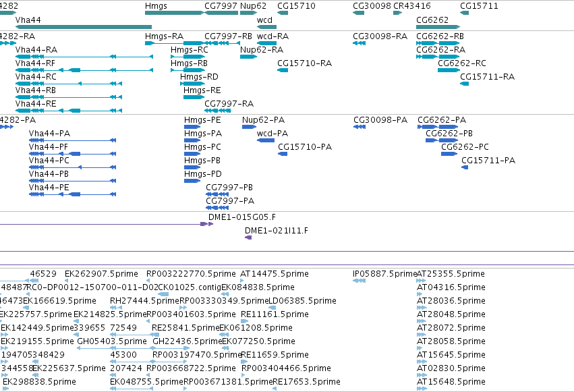Select EST EK298838.5prime
The image size is (574, 392).
[x=39, y=382]
